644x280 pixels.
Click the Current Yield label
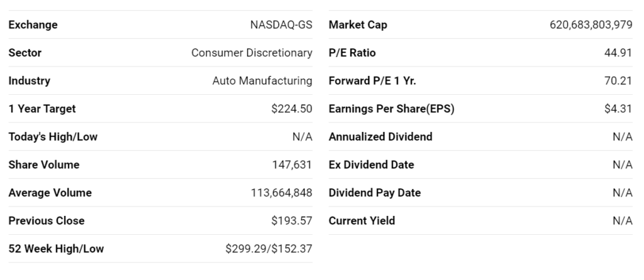(x=362, y=220)
